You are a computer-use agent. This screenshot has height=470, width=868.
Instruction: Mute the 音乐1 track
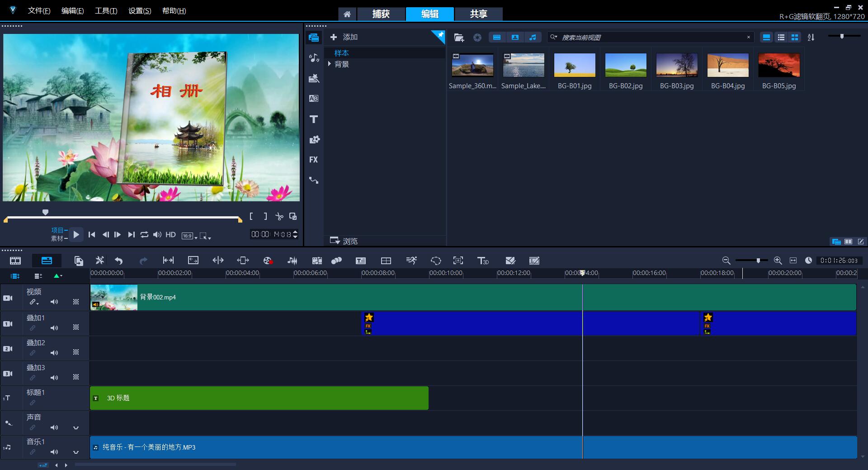pos(54,452)
